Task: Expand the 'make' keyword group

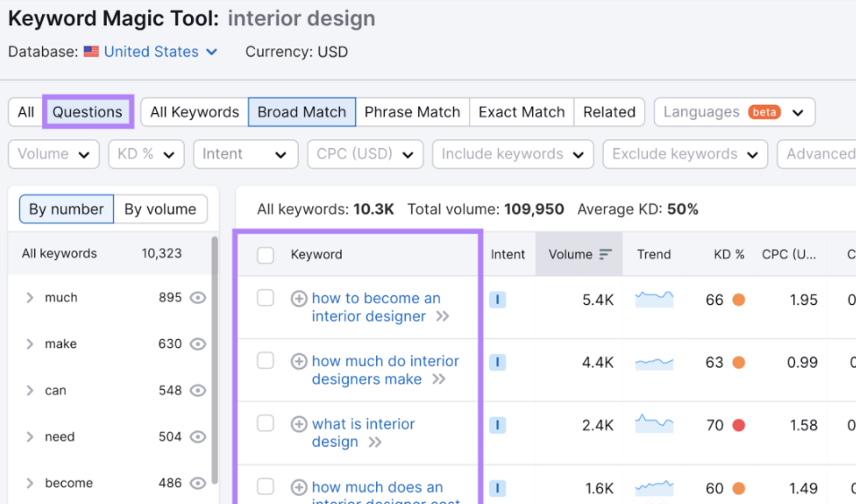Action: point(31,344)
